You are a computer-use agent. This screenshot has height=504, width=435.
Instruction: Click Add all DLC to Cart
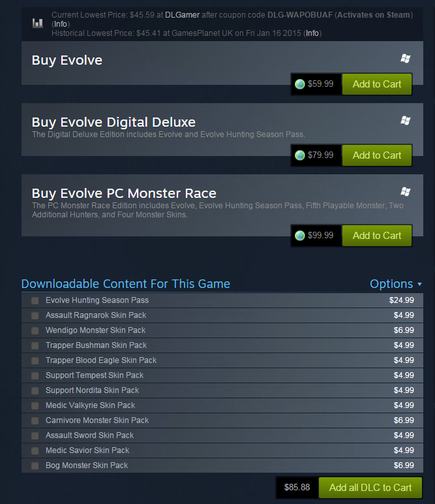(370, 488)
